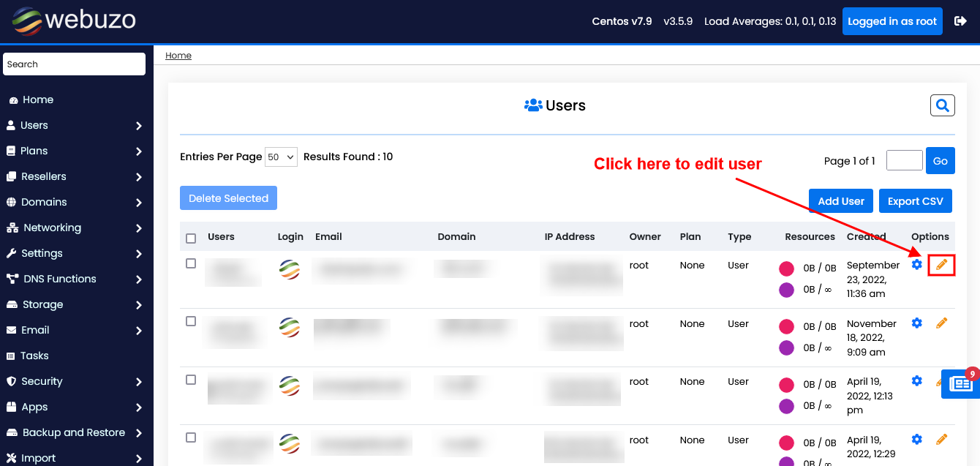Click the gear settings icon for the first user
The width and height of the screenshot is (980, 466).
pyautogui.click(x=916, y=266)
